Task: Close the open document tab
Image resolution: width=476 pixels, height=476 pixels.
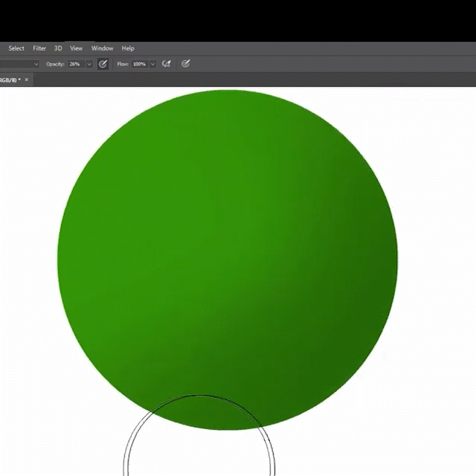Action: tap(27, 80)
